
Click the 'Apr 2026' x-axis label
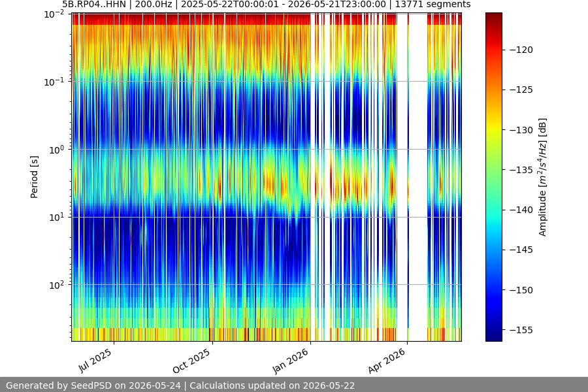click(387, 361)
